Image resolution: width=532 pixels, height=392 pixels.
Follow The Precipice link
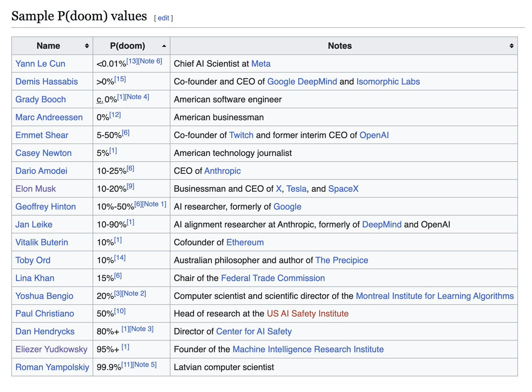(x=342, y=260)
